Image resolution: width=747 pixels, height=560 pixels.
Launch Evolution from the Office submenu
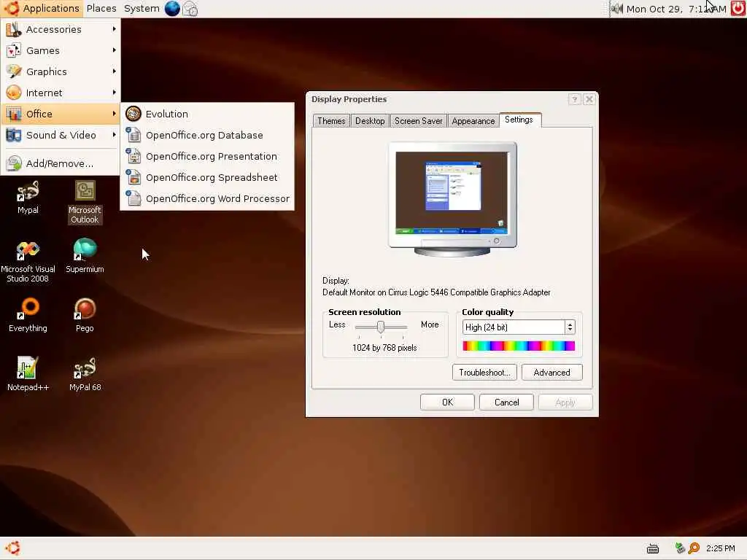point(207,114)
